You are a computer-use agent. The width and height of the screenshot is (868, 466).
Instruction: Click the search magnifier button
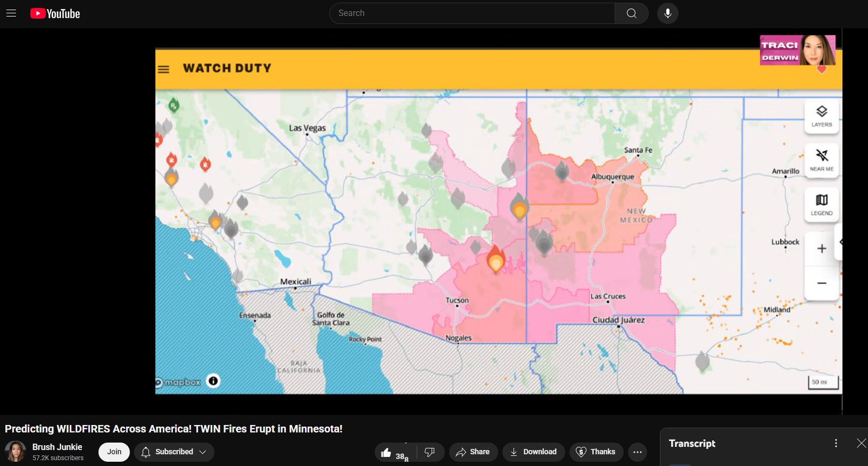pos(631,13)
